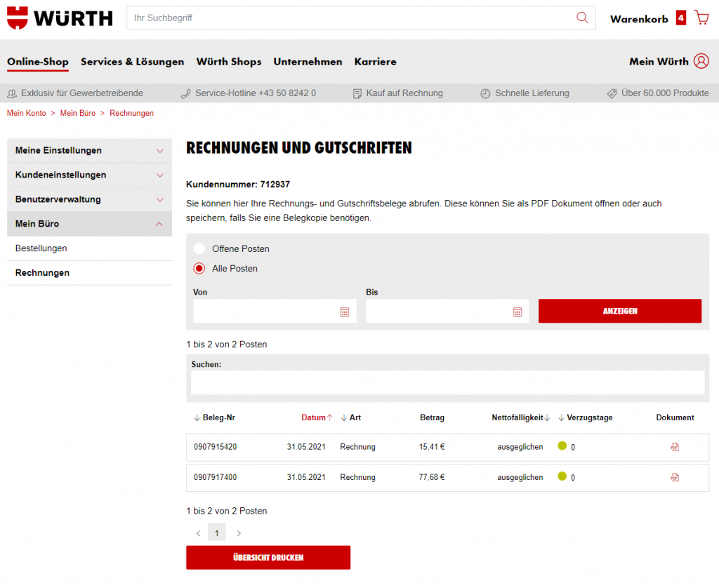The height and width of the screenshot is (588, 719).
Task: Click amount 15,41 € cell
Action: 432,447
